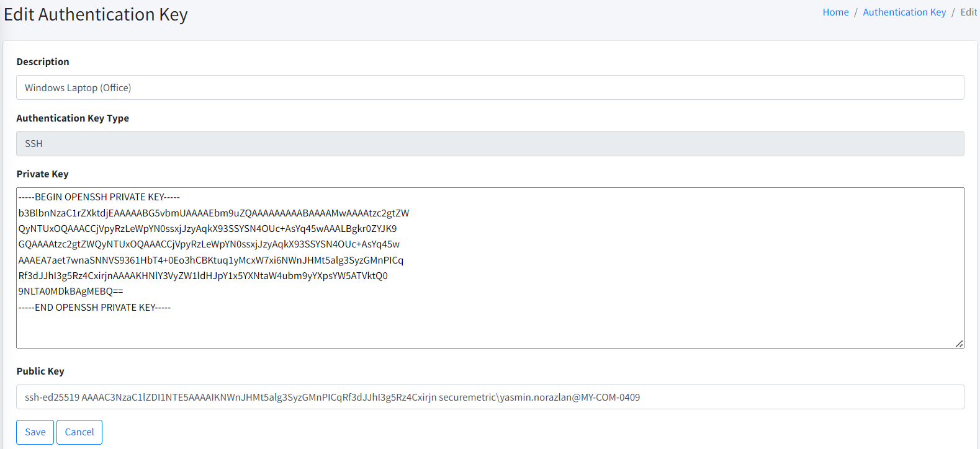Click the Private Key textarea resize handle
The width and height of the screenshot is (980, 449).
coord(959,343)
